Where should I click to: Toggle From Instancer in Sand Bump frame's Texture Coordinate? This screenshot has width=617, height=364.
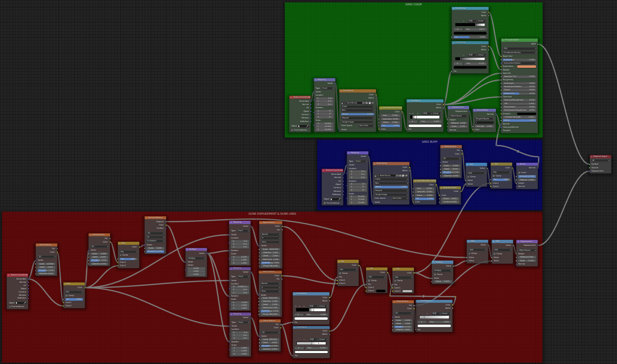325,203
